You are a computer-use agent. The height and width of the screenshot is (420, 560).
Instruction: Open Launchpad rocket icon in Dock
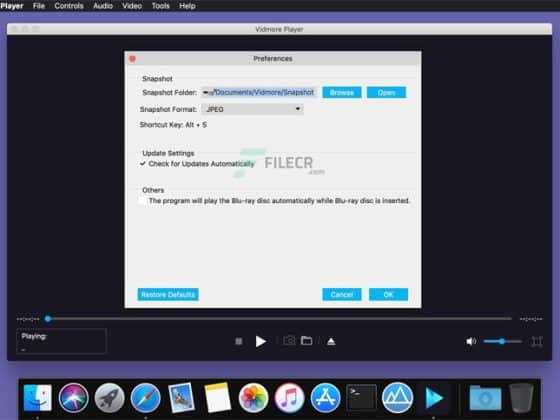coord(109,398)
